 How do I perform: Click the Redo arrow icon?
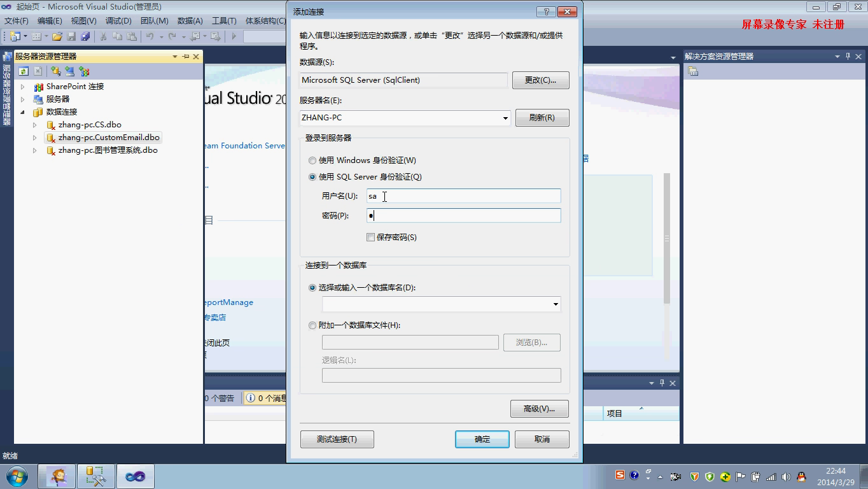click(172, 36)
